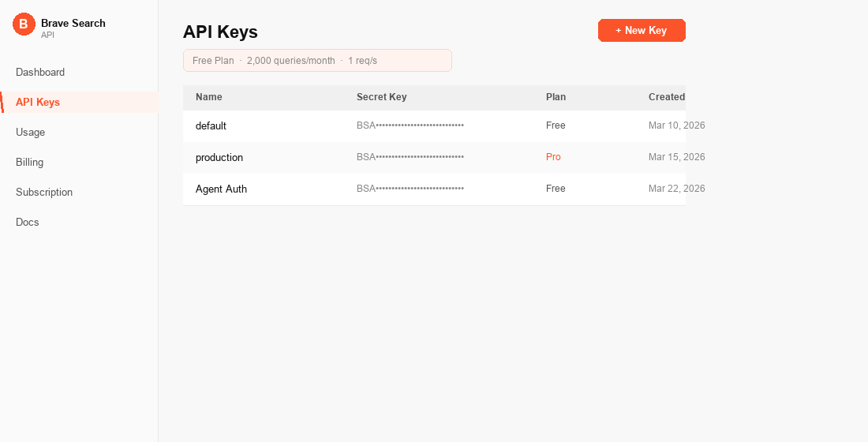Create a key with + New Key
This screenshot has height=442, width=868.
[642, 31]
